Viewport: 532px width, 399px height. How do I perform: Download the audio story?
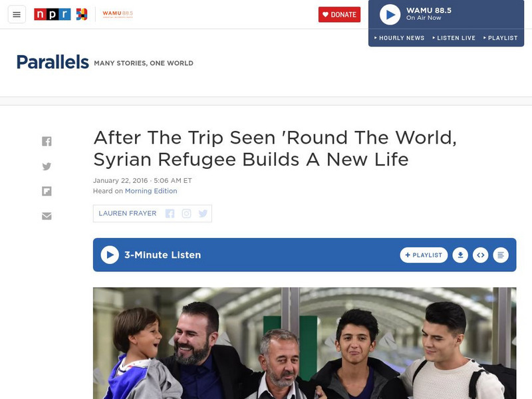pos(460,255)
